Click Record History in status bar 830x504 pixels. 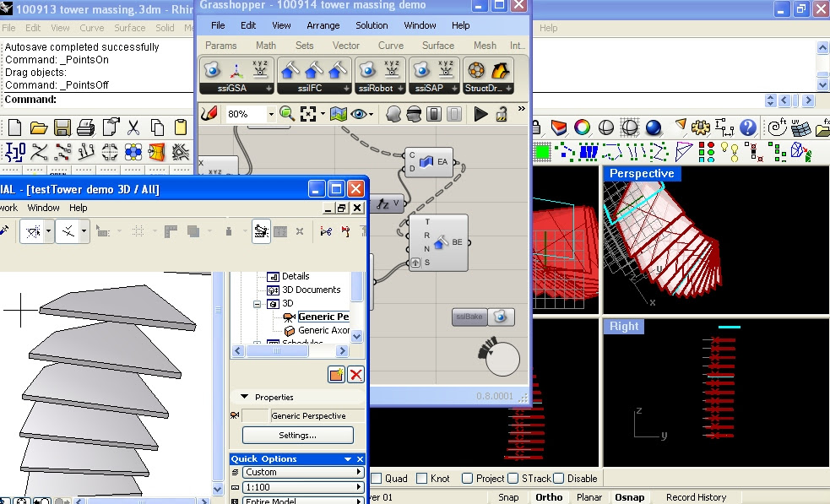point(696,497)
